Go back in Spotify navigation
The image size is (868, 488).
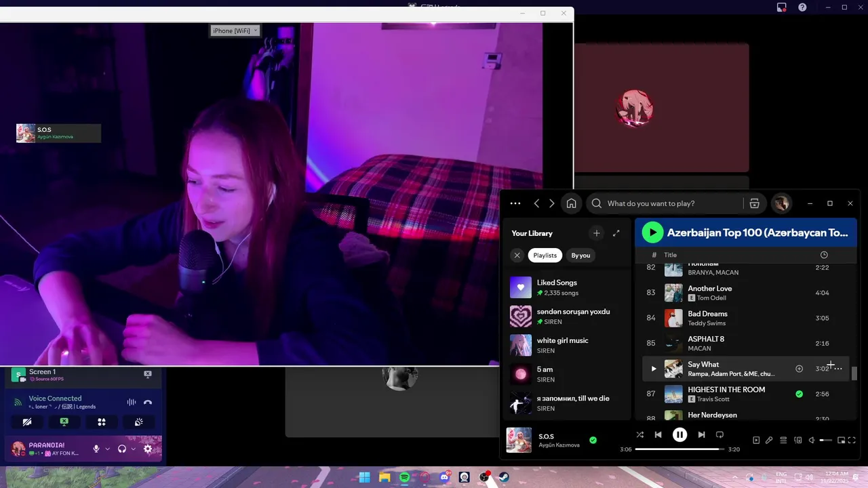point(536,203)
